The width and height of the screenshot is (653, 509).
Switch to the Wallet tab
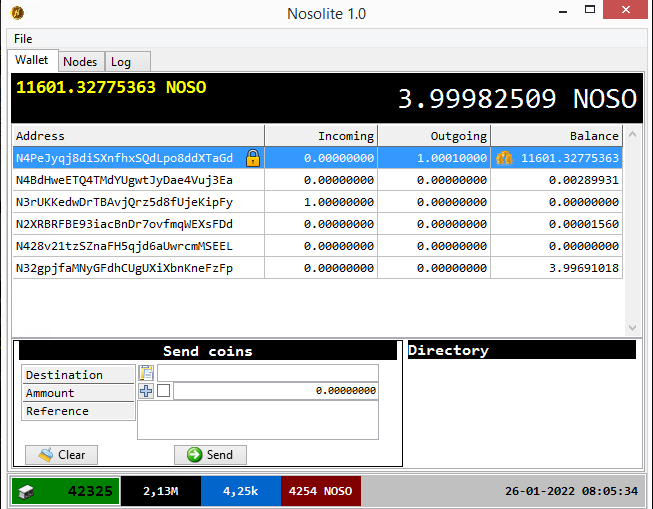tap(32, 60)
